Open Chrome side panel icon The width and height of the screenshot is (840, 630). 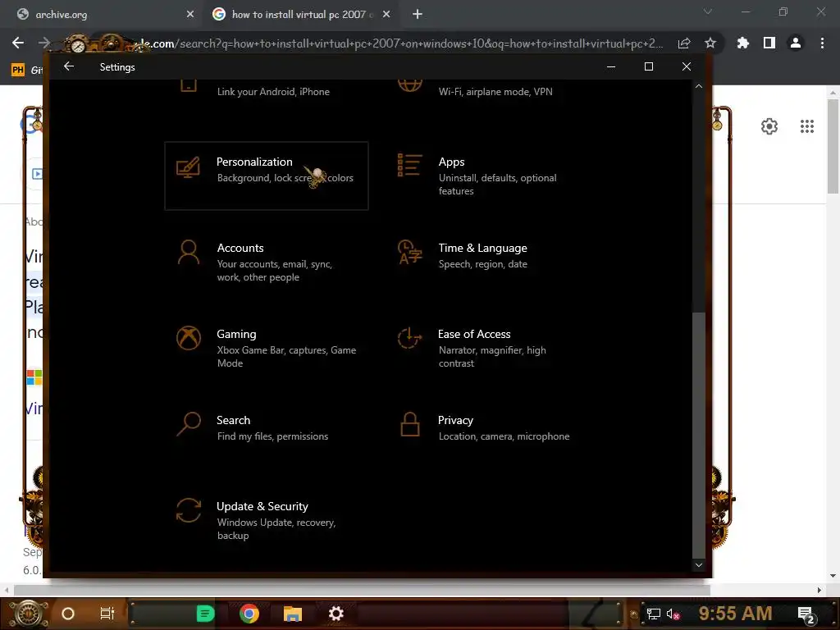pyautogui.click(x=769, y=43)
